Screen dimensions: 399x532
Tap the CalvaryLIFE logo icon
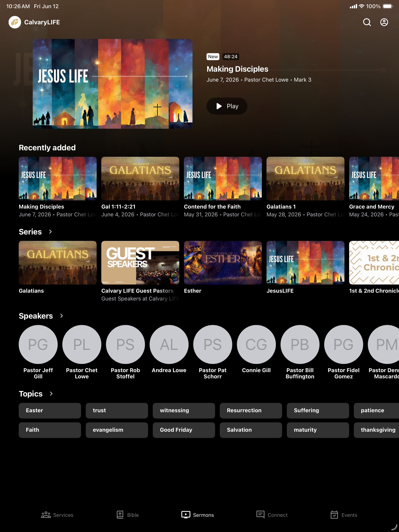click(15, 22)
